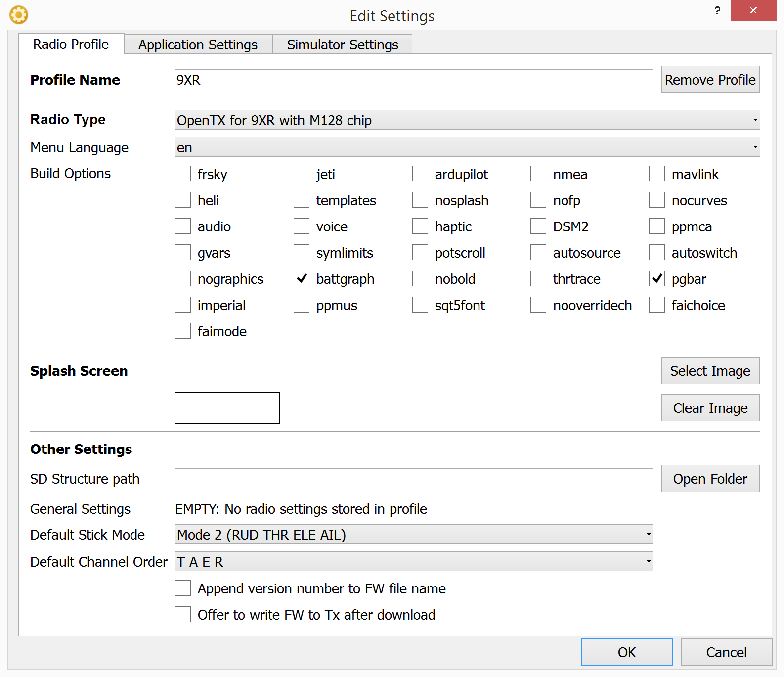The image size is (784, 677).
Task: Enable the DSM2 checkbox
Action: tap(538, 226)
